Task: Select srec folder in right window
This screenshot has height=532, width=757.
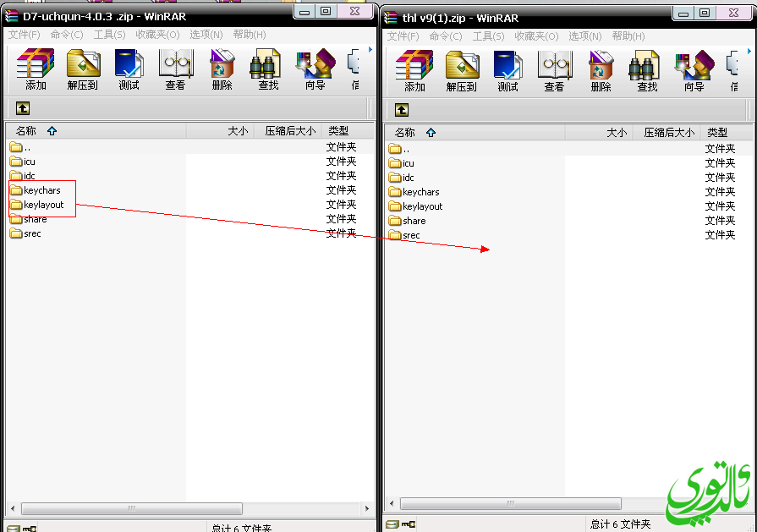Action: pyautogui.click(x=411, y=235)
